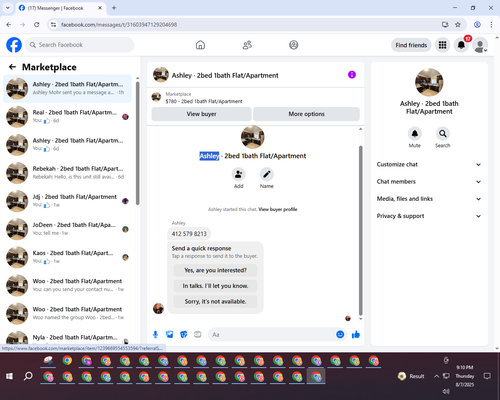
Task: Open a new browser tab
Action: 114,8
